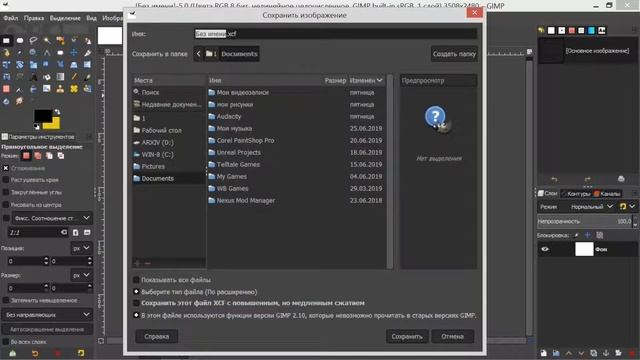
Task: Enable Растушевать края checkbox
Action: (6, 180)
